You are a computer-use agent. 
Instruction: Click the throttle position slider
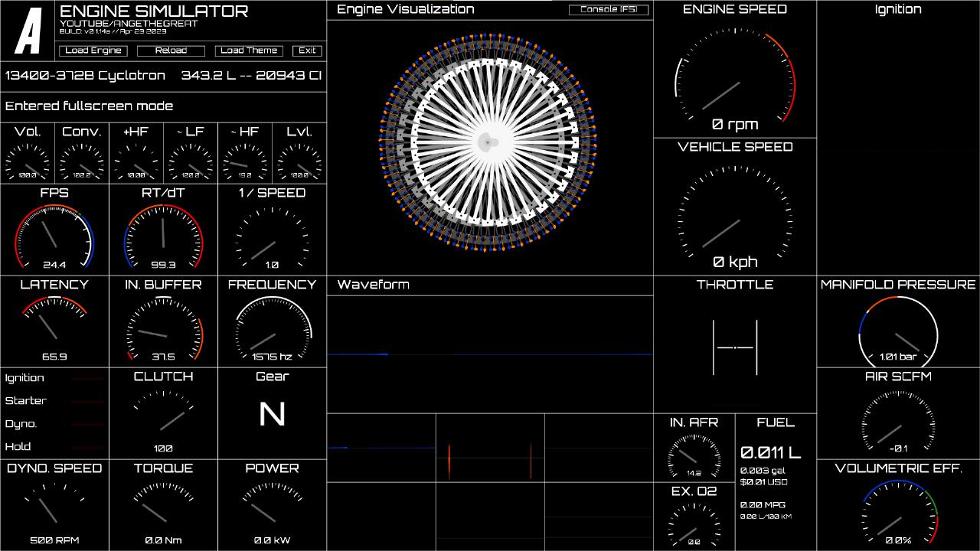[735, 347]
